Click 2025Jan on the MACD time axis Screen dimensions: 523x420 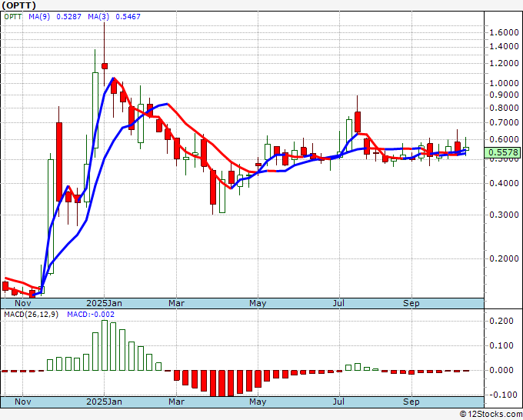104,402
